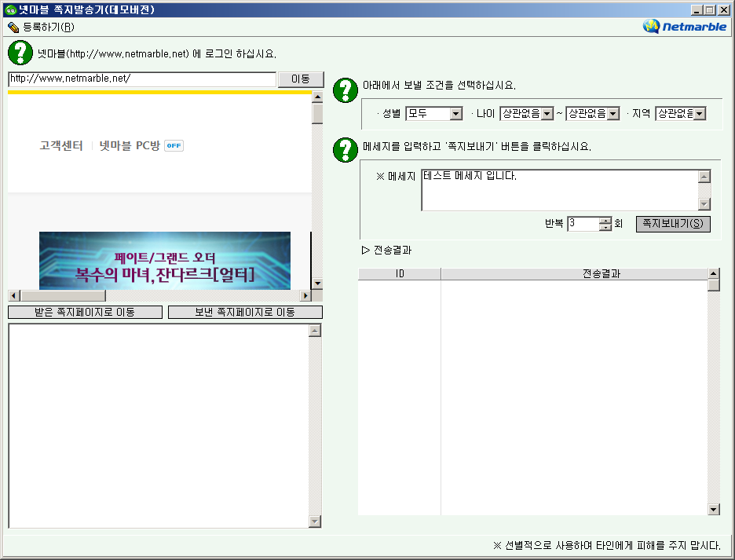Open the 성별 dropdown showing 모두
The height and width of the screenshot is (560, 735).
(x=456, y=114)
